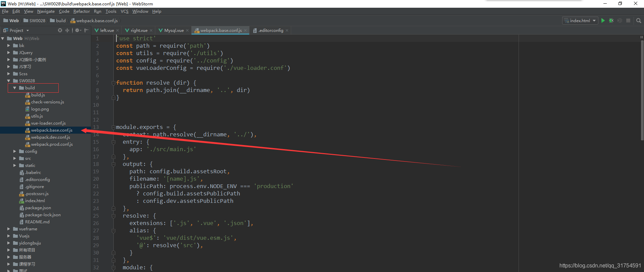The width and height of the screenshot is (644, 272).
Task: Fold the module.exports block at line 13
Action: click(x=113, y=127)
